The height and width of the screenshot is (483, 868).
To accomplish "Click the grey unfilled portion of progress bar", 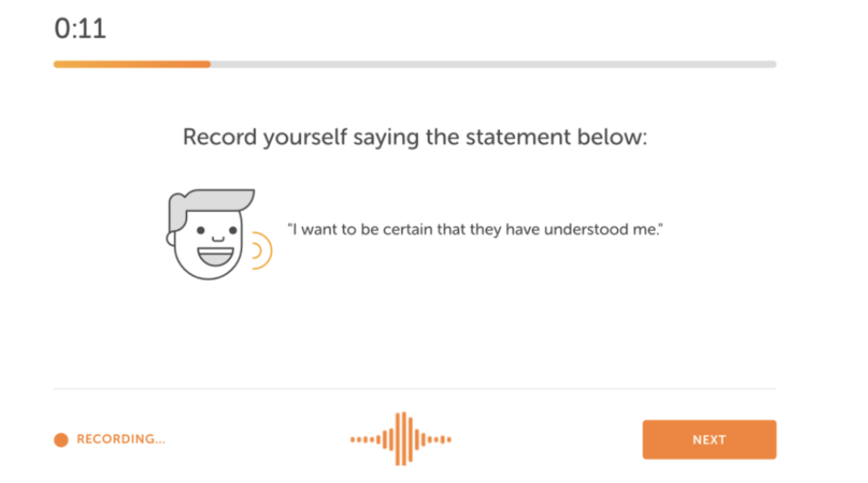I will (493, 64).
